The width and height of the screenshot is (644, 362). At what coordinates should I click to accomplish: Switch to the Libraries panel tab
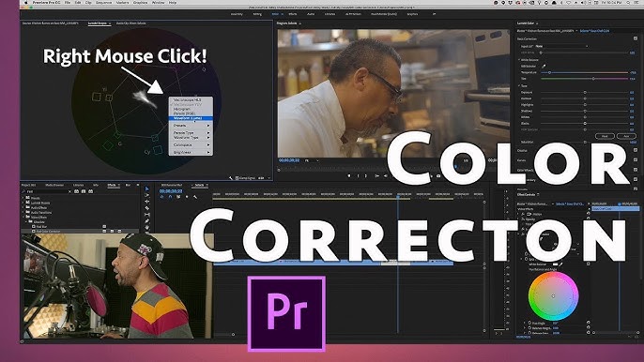(78, 185)
